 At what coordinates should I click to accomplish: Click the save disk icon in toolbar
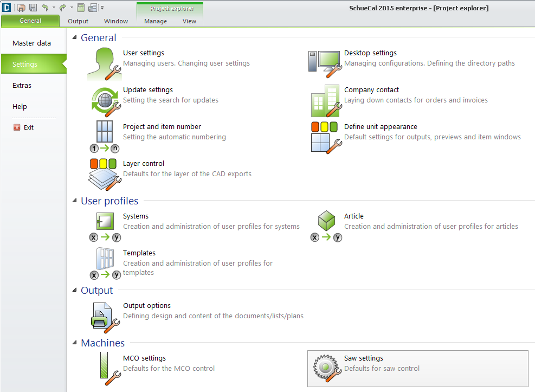[x=33, y=8]
